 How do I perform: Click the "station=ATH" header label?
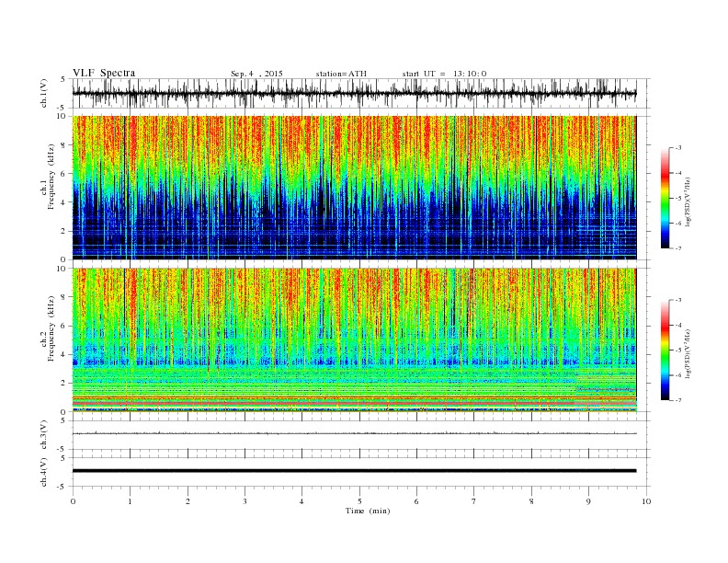[x=341, y=74]
